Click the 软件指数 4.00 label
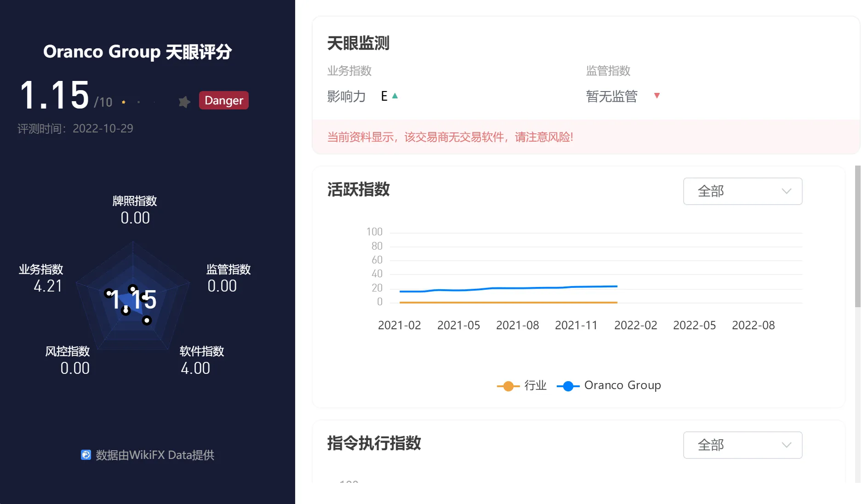868x504 pixels. [202, 360]
